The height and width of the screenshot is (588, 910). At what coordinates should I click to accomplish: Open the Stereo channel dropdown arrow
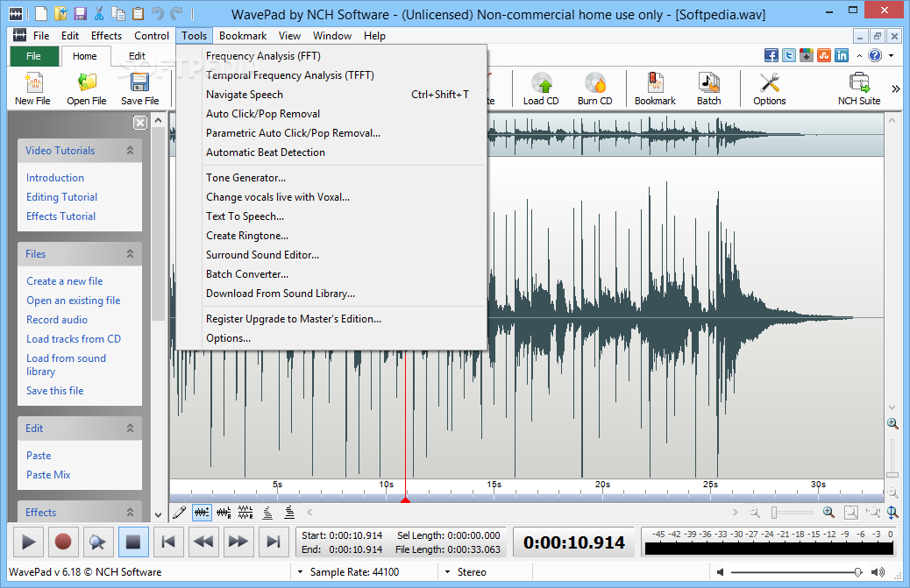coord(447,572)
